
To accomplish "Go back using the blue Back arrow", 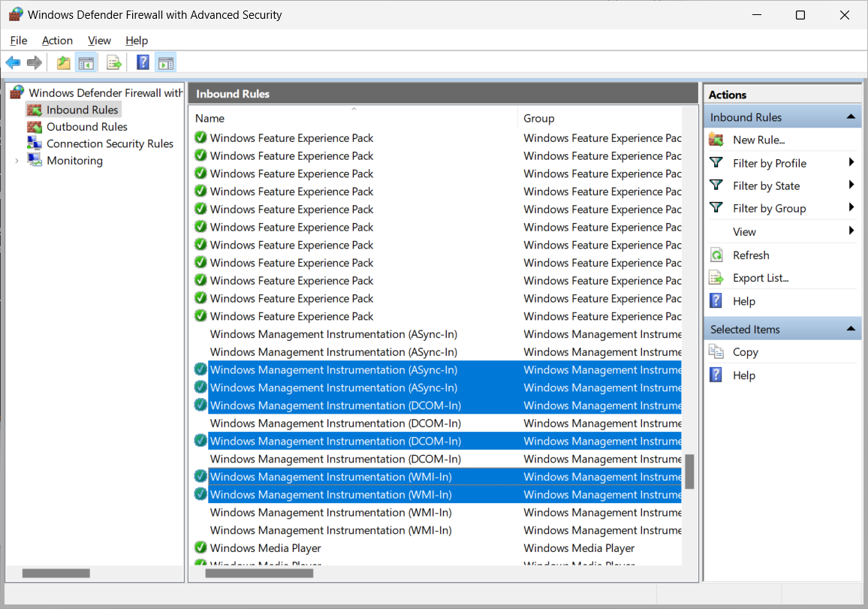I will click(14, 62).
